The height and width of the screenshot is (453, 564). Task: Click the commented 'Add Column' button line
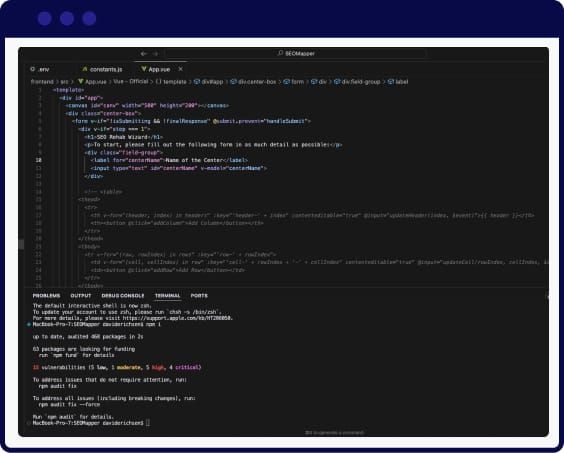point(177,223)
